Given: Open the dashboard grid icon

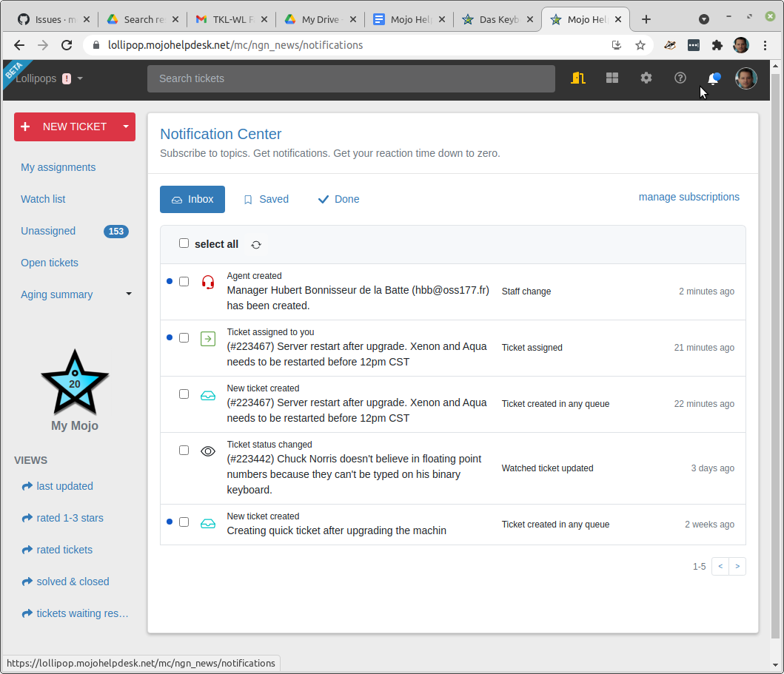Looking at the screenshot, I should click(x=612, y=78).
